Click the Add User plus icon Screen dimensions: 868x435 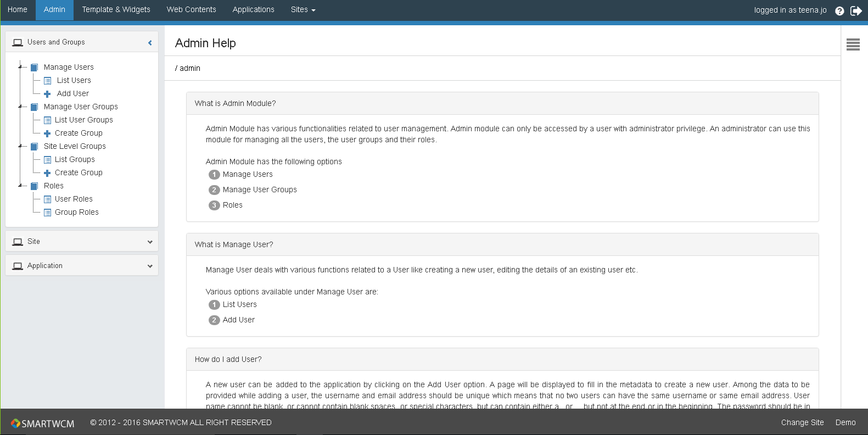tap(47, 94)
